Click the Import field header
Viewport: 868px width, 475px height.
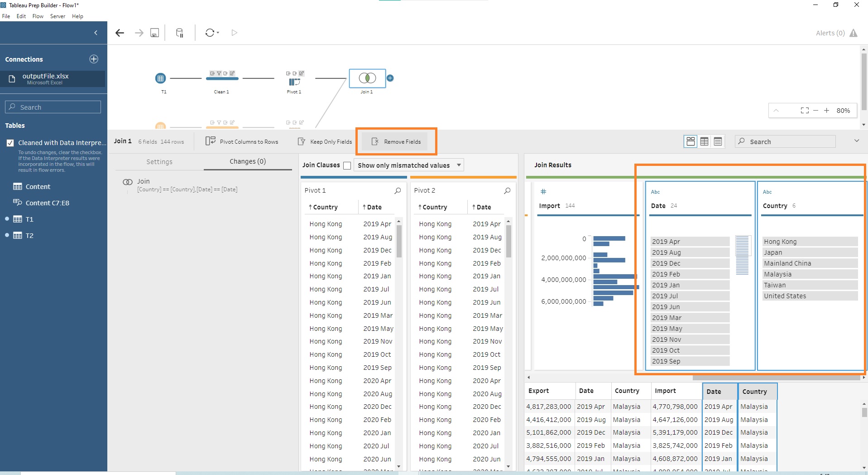550,206
